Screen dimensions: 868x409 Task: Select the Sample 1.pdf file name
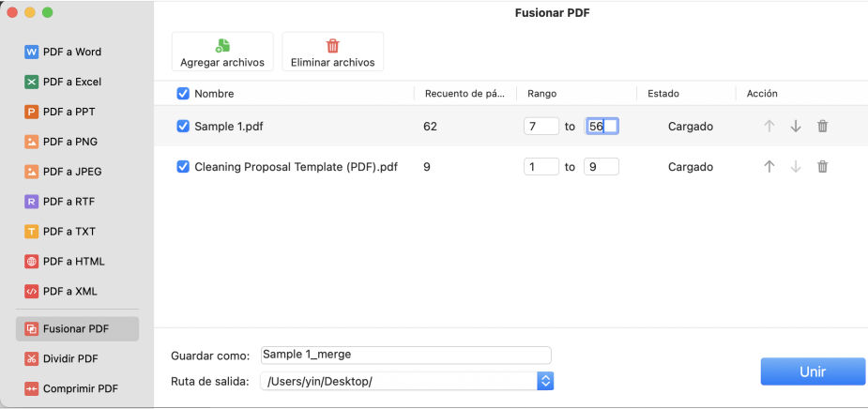pyautogui.click(x=229, y=127)
